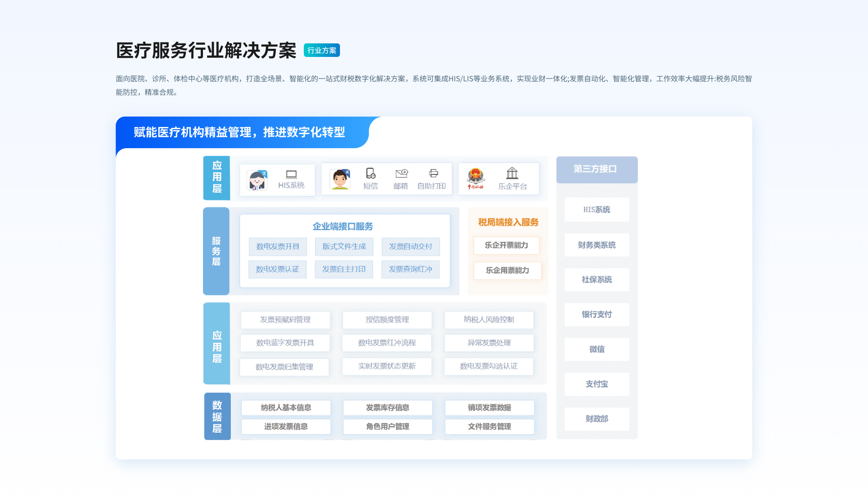868x501 pixels.
Task: Select the monitor icon in the HIS系统 card
Action: [x=291, y=173]
